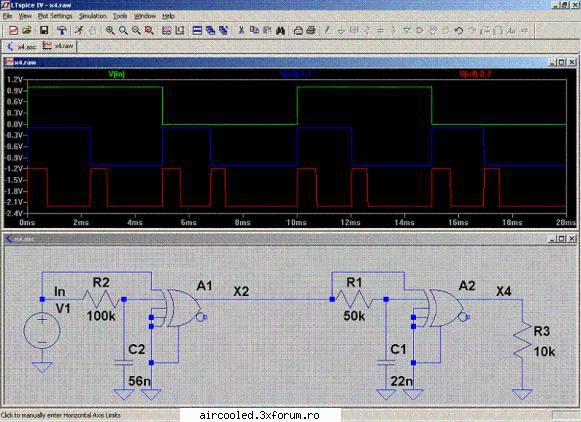
Task: Select the Place Ground tool icon
Action: [x=341, y=30]
